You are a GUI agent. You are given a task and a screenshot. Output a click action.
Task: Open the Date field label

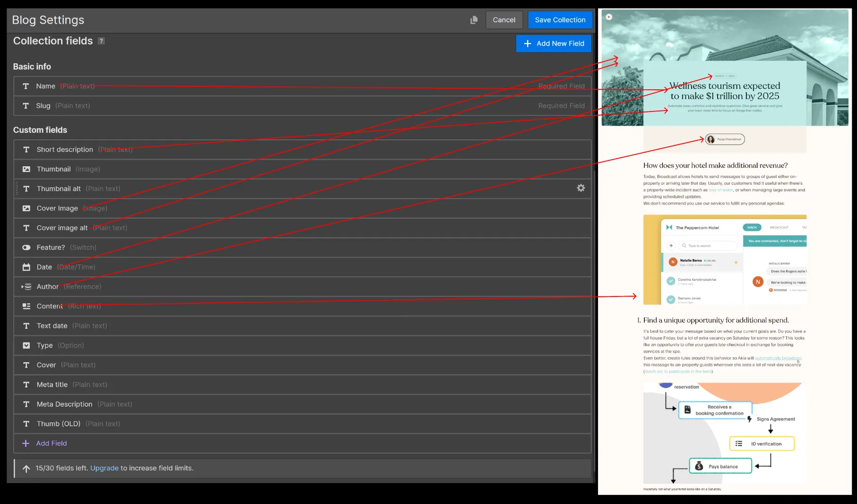pos(44,267)
